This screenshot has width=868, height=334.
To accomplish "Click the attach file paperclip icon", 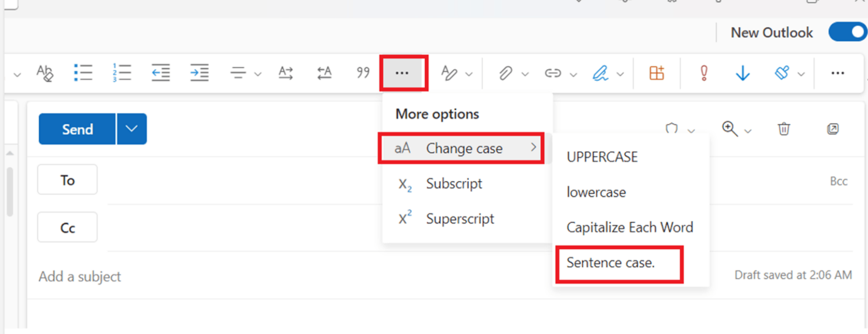I will point(505,73).
